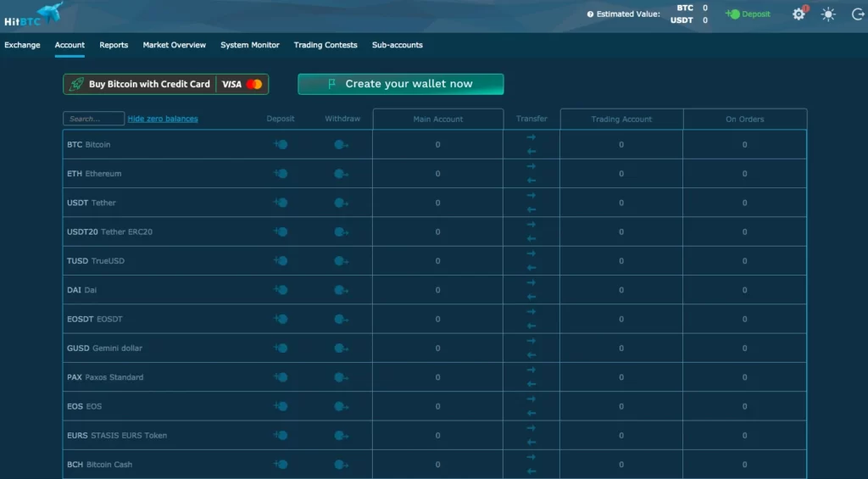Screen dimensions: 868x479
Task: Open the Exchange tab
Action: coord(22,45)
